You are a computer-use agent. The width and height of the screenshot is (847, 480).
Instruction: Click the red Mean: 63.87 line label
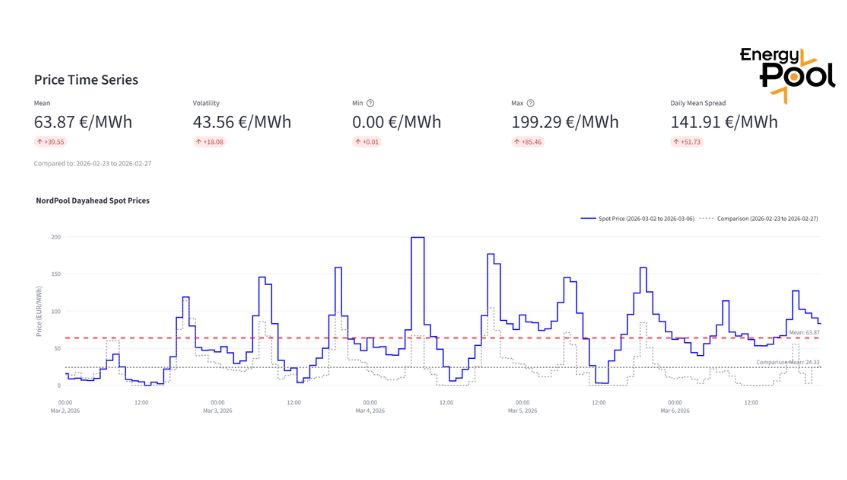803,332
